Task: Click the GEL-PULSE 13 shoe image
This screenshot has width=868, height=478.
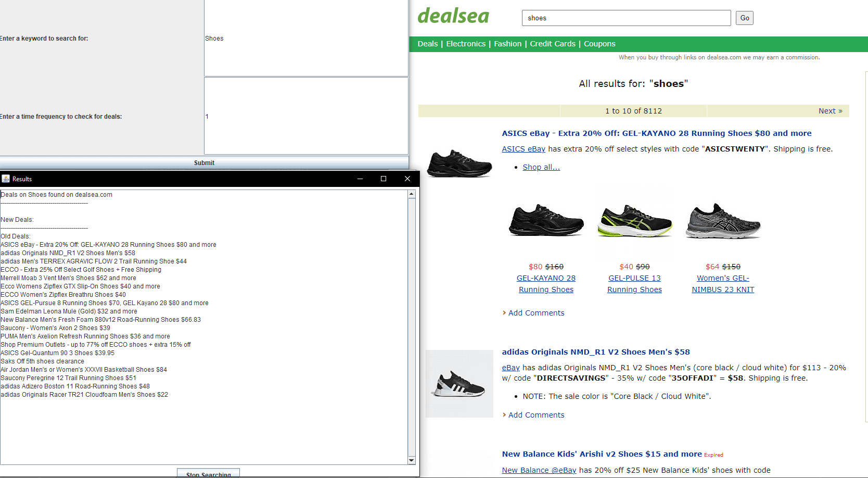Action: click(x=634, y=221)
